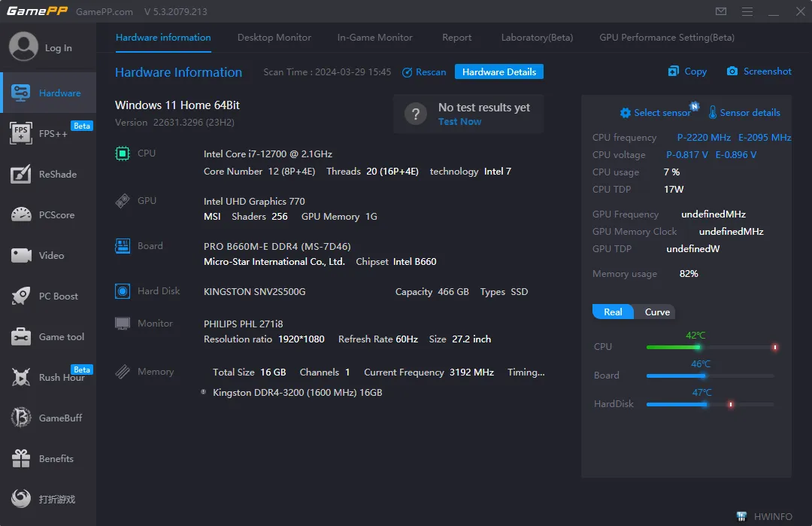Switch to Desktop Monitor tab
Image resolution: width=812 pixels, height=526 pixels.
pos(274,38)
